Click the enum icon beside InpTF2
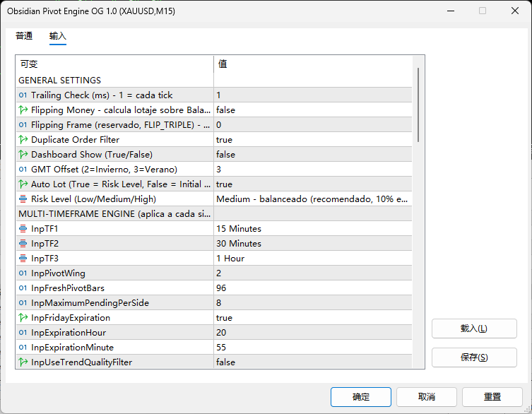 [23, 244]
